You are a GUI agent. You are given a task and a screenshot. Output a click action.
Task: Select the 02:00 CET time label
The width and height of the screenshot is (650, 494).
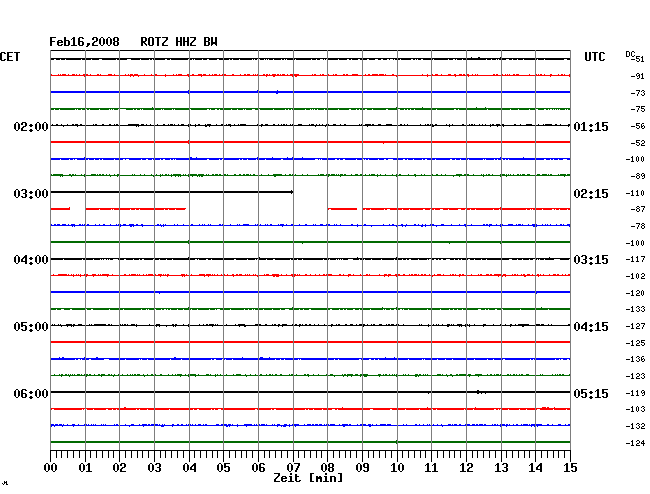click(31, 126)
